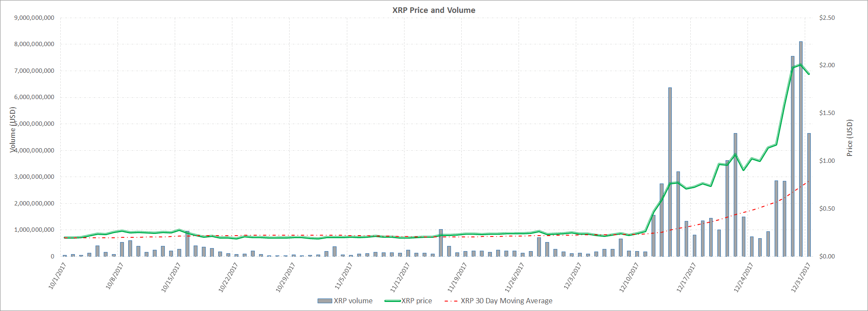This screenshot has width=868, height=311.
Task: Click the mid-December volume bar exceeding 6 billion
Action: pos(670,172)
